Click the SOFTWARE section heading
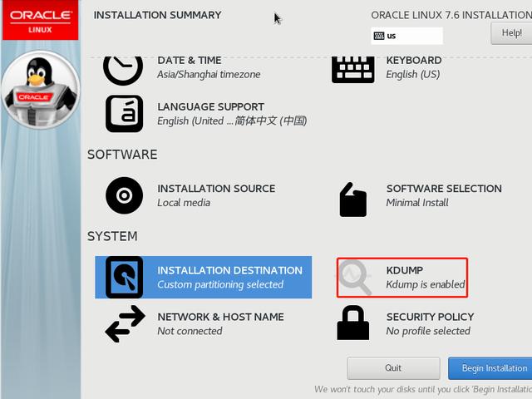The width and height of the screenshot is (532, 399). (x=122, y=155)
